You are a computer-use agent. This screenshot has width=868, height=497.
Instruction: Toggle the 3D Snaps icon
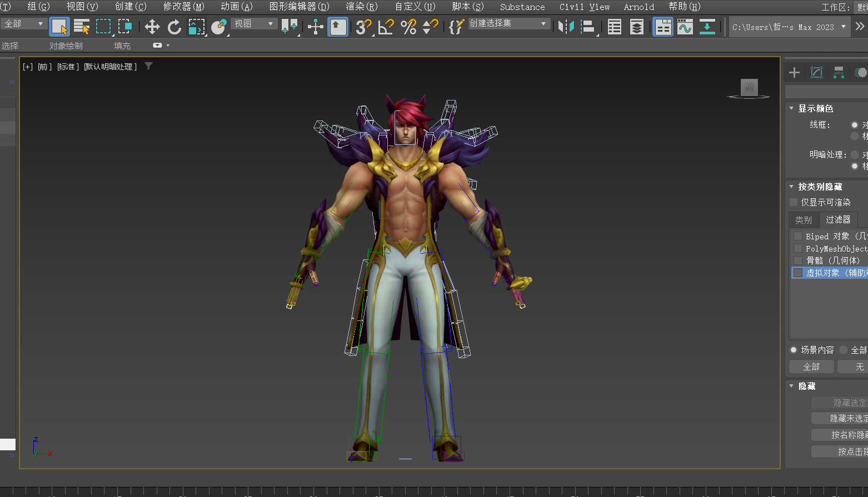[x=364, y=27]
